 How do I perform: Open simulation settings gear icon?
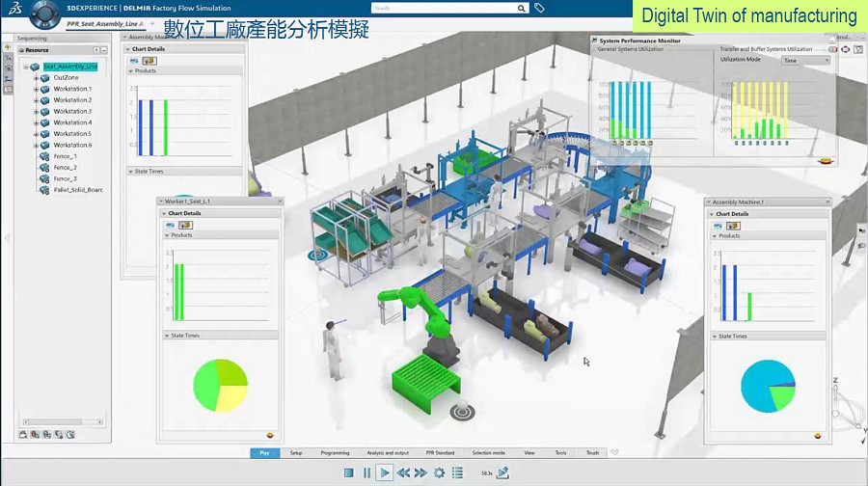[439, 472]
